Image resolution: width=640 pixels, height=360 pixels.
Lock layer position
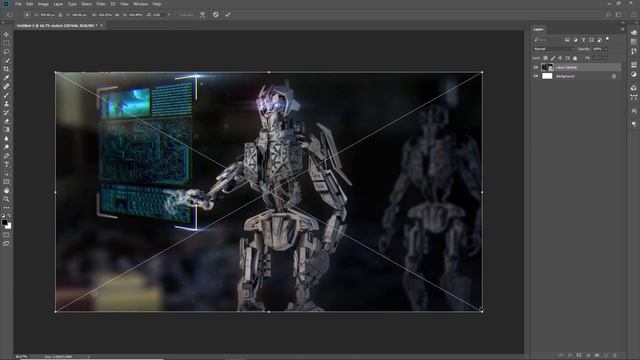(560, 58)
